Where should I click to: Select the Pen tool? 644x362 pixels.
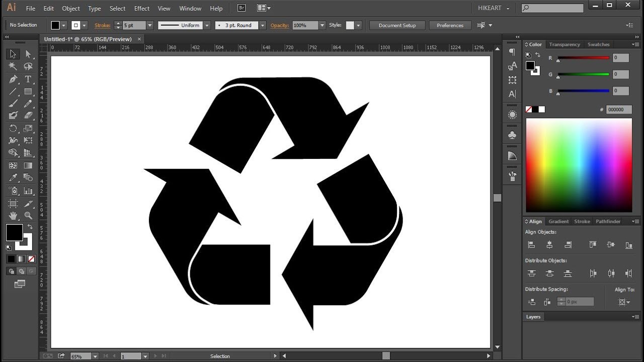coord(13,79)
